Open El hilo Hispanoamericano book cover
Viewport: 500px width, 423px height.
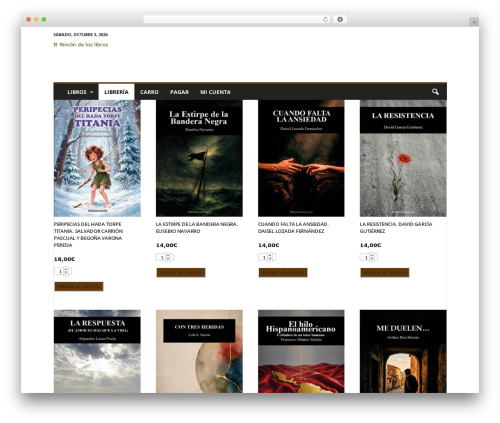pyautogui.click(x=301, y=351)
